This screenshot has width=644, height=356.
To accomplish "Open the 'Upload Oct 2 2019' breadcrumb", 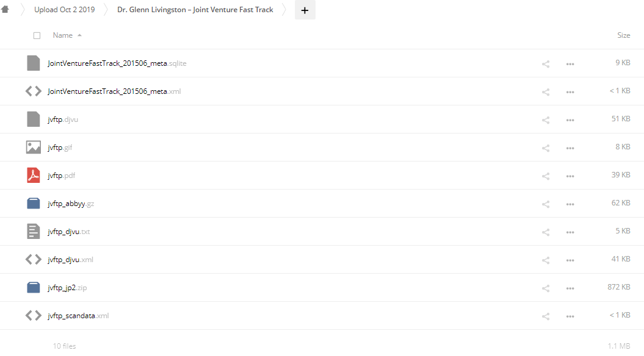I will [65, 9].
